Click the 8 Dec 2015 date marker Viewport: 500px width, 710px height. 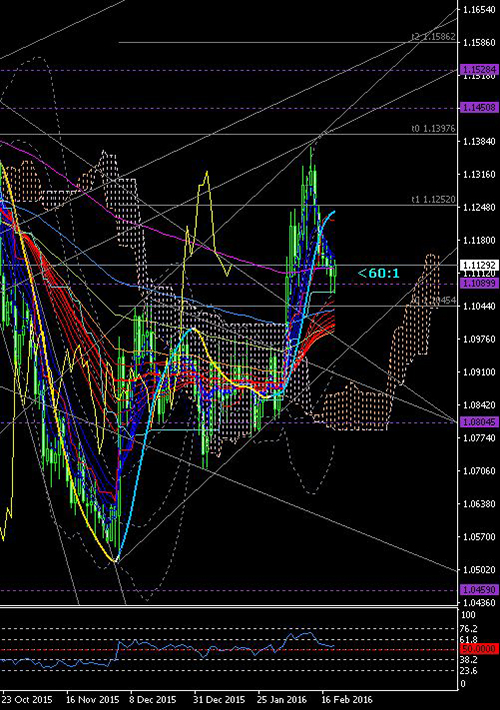pos(153,700)
